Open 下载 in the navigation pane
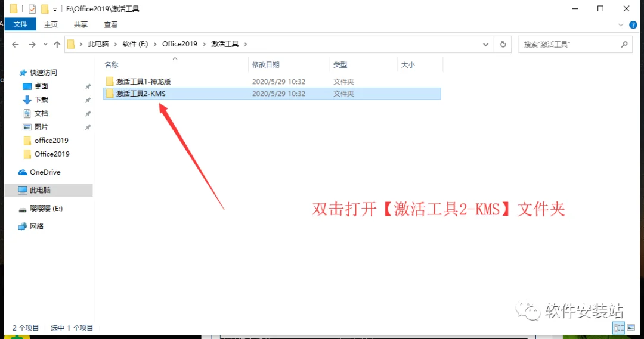 [41, 99]
